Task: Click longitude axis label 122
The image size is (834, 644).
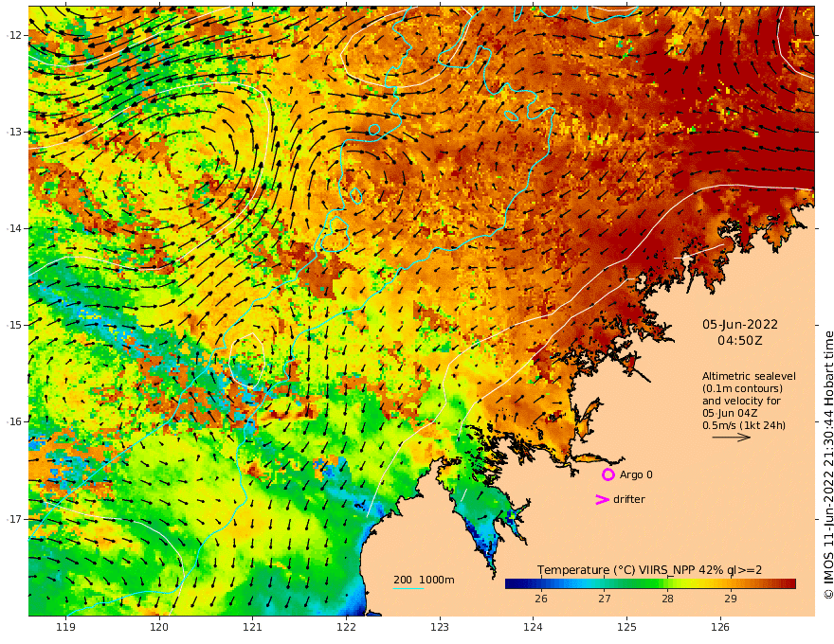Action: [346, 627]
